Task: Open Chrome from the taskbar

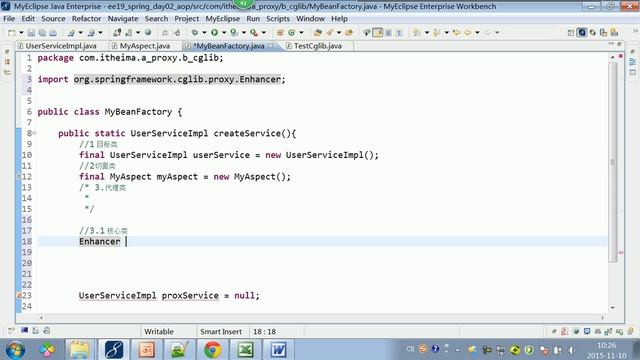Action: coord(213,350)
